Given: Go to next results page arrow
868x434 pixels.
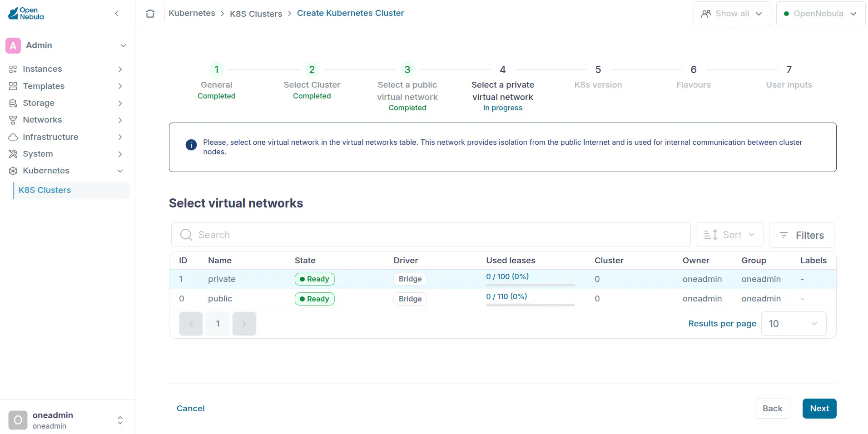Looking at the screenshot, I should [x=244, y=324].
